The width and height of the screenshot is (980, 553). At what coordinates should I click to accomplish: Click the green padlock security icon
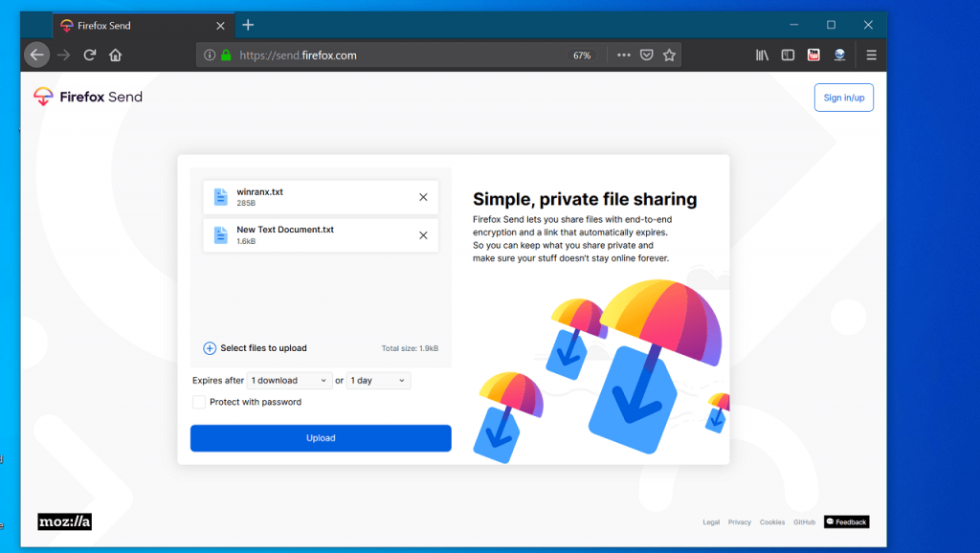(226, 55)
